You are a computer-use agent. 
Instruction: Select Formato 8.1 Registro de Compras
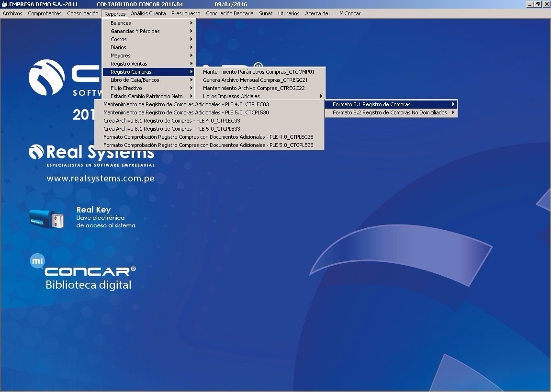(391, 104)
